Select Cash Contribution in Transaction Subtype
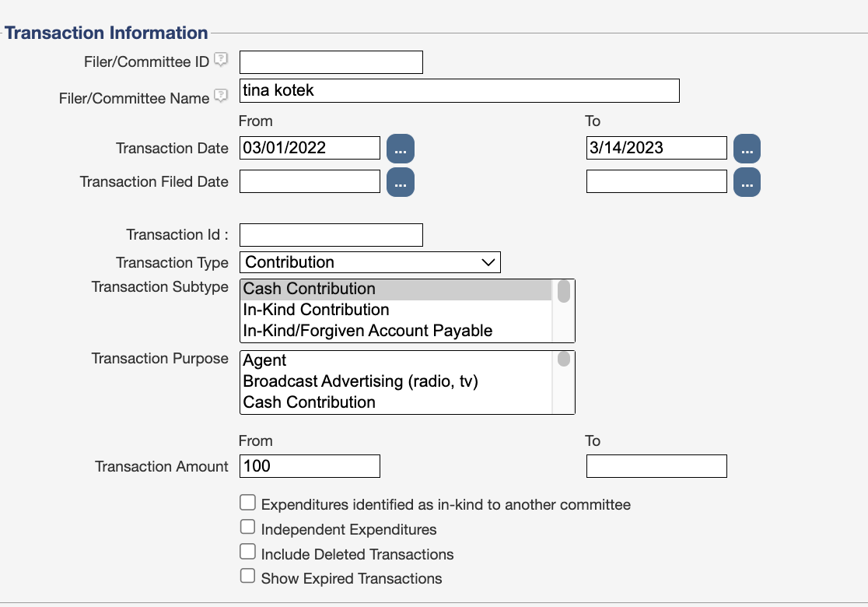 tap(396, 289)
